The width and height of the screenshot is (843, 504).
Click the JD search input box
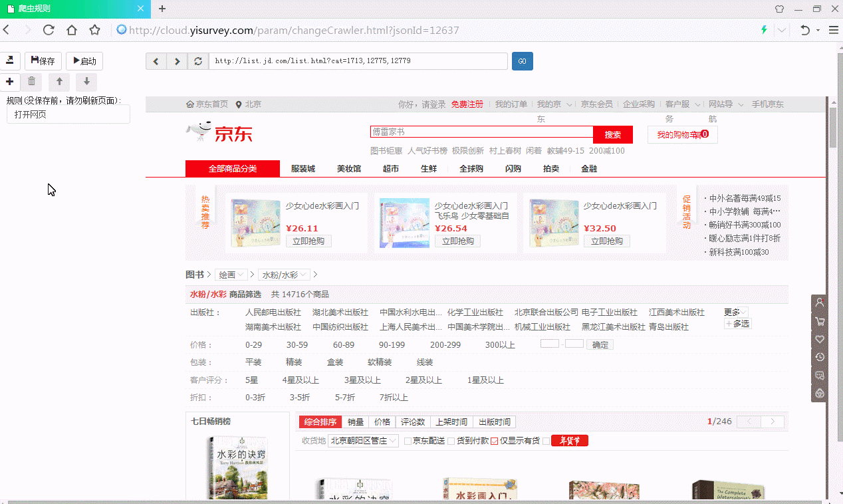tap(481, 132)
